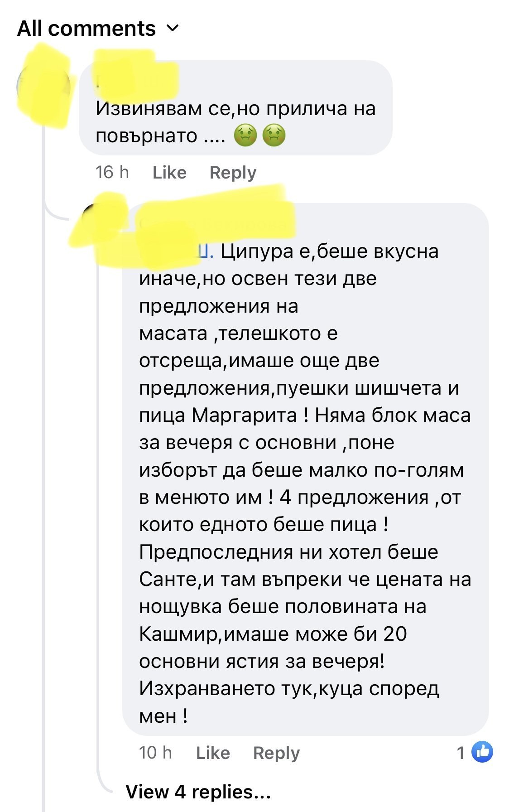Open the All comments sort dropdown
Viewport: 509px width, 812px height.
pyautogui.click(x=86, y=29)
